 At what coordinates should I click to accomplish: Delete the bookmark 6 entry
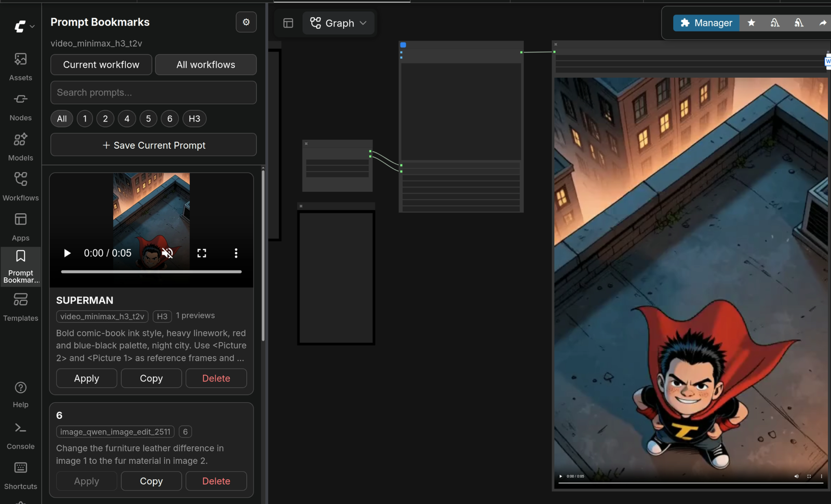pyautogui.click(x=216, y=481)
